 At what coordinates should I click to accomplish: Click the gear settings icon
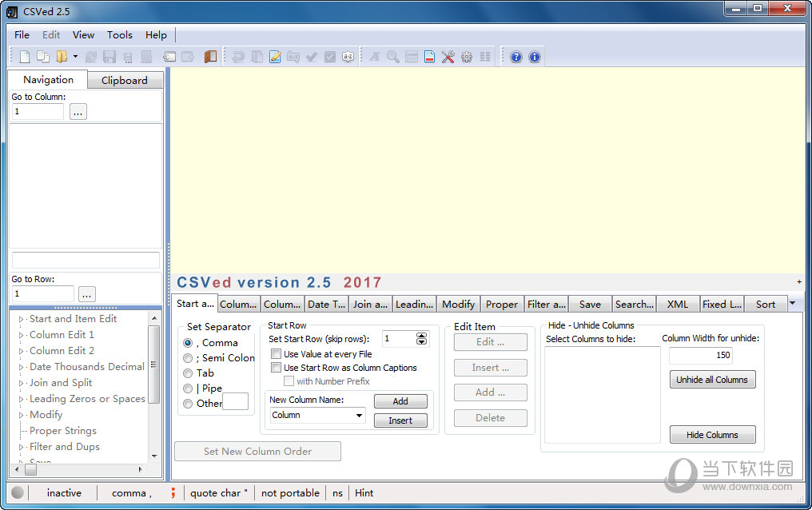pos(467,57)
